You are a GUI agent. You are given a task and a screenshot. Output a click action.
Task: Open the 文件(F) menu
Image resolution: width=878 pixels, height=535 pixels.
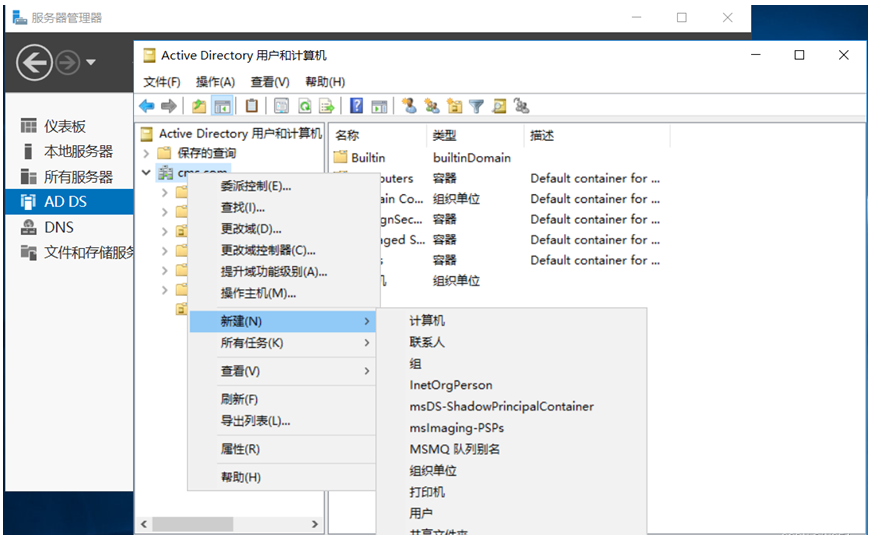click(x=162, y=82)
